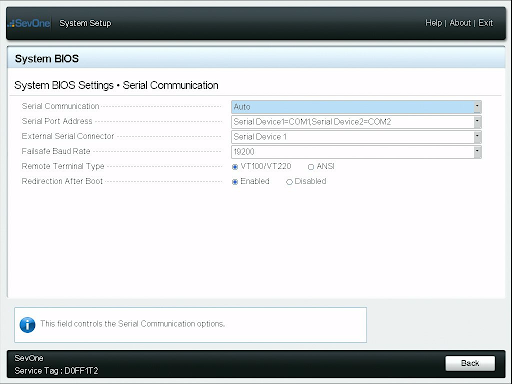Image resolution: width=512 pixels, height=384 pixels.
Task: Select Disabled for Redirection After Boot
Action: pyautogui.click(x=289, y=182)
